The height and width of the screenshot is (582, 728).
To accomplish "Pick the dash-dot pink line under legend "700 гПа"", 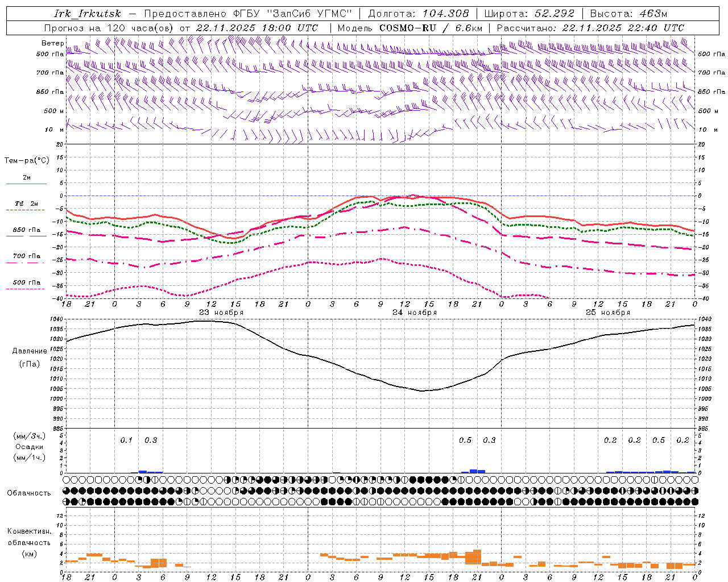I will coord(25,263).
